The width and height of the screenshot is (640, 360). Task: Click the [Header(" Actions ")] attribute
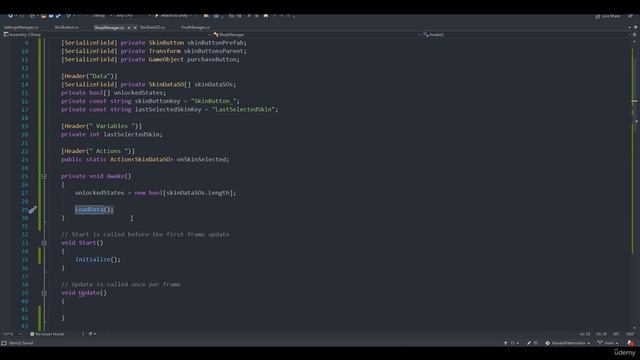point(98,151)
